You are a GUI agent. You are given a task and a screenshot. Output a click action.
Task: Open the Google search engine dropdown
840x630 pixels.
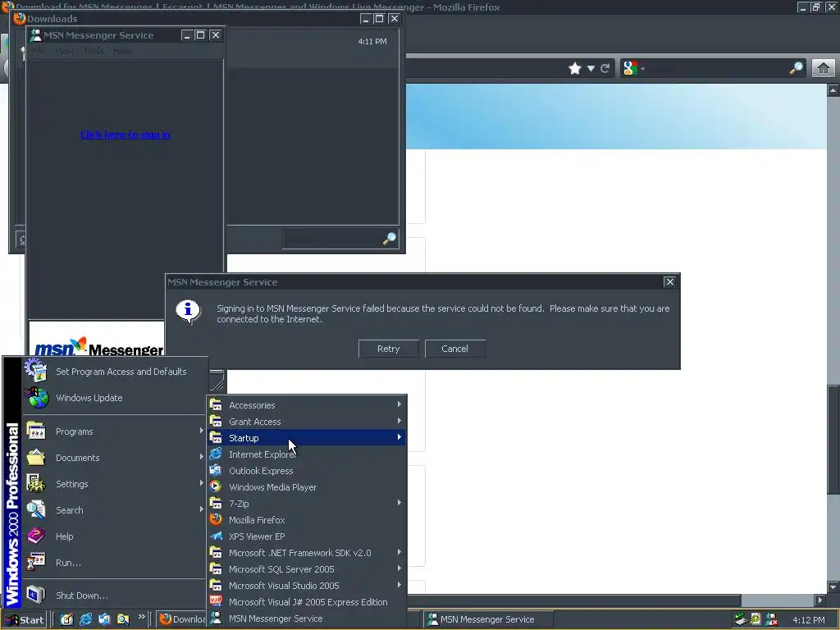click(633, 68)
